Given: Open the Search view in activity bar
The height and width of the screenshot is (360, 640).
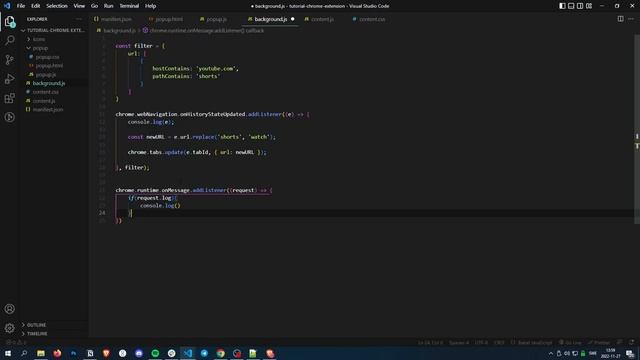Looking at the screenshot, I should tap(10, 40).
